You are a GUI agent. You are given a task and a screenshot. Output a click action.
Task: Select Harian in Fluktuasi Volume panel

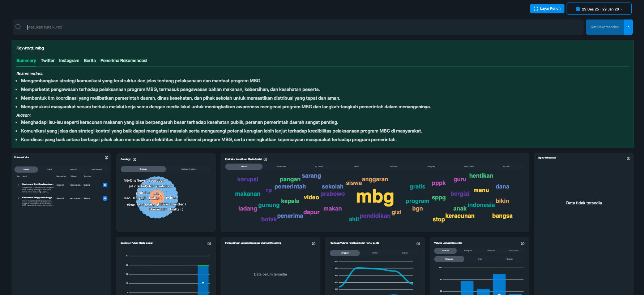coord(375,253)
